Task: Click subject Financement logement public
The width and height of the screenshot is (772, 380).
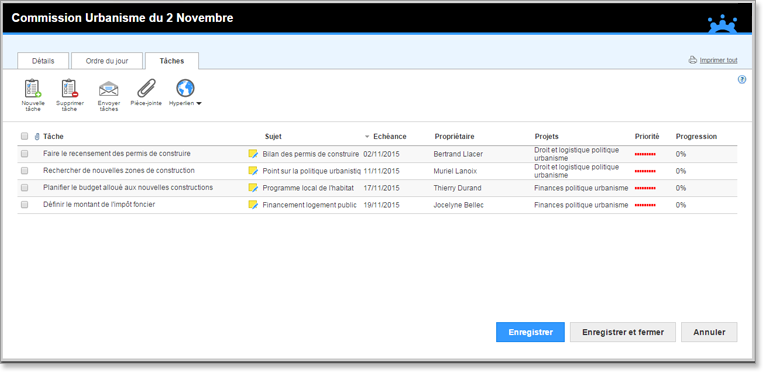Action: click(310, 205)
